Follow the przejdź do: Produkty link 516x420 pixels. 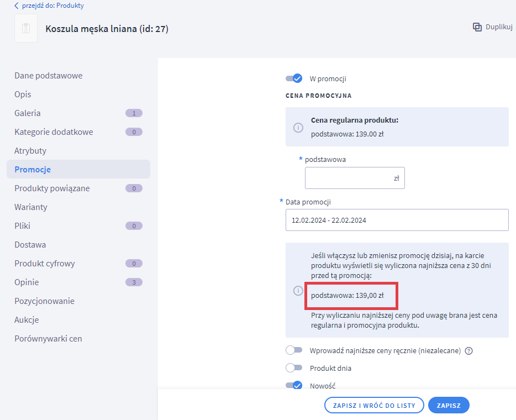tap(53, 6)
